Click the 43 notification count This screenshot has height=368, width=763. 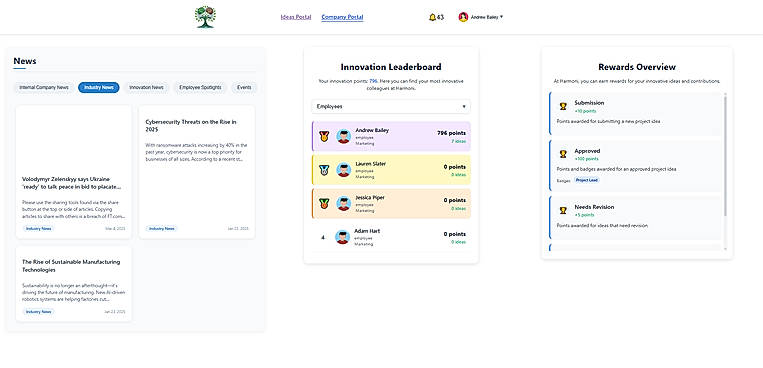click(x=440, y=18)
